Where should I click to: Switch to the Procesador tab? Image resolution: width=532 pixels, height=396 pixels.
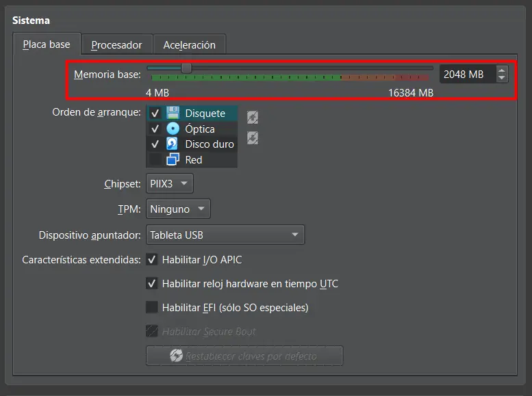[x=116, y=44]
